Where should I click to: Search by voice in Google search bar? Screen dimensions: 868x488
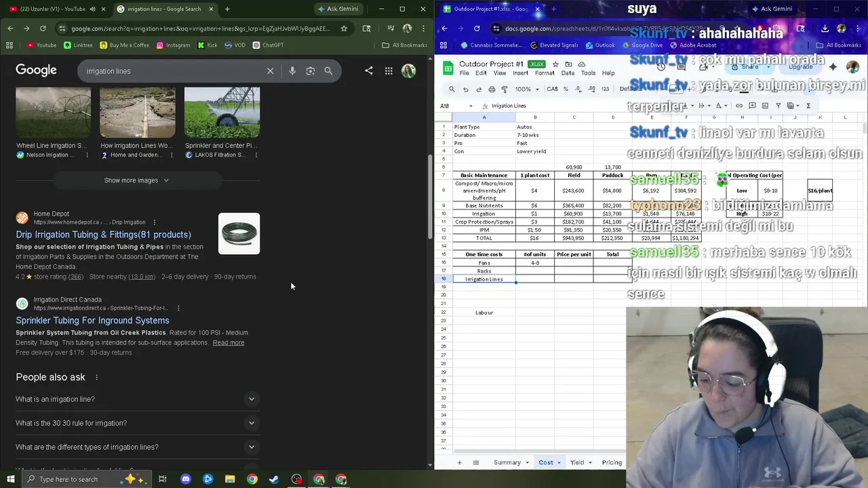[292, 70]
